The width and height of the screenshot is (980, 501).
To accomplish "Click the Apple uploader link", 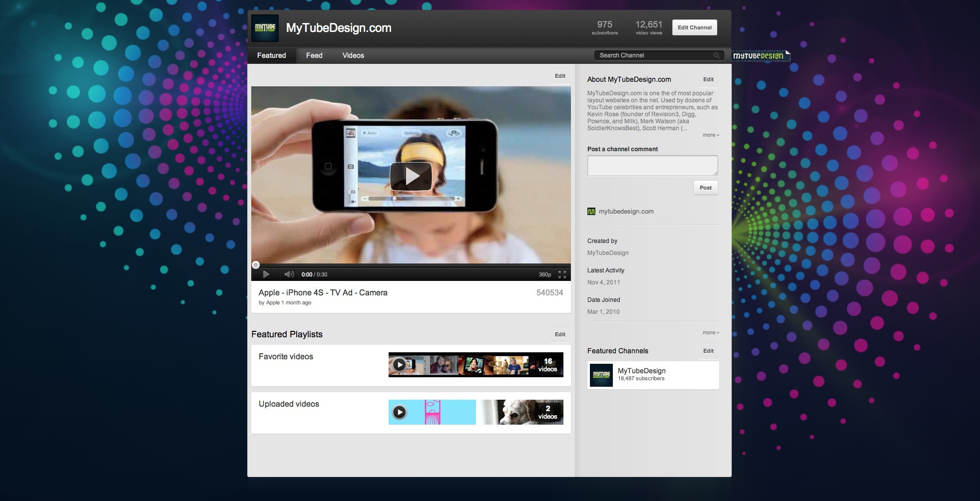I will coord(273,303).
